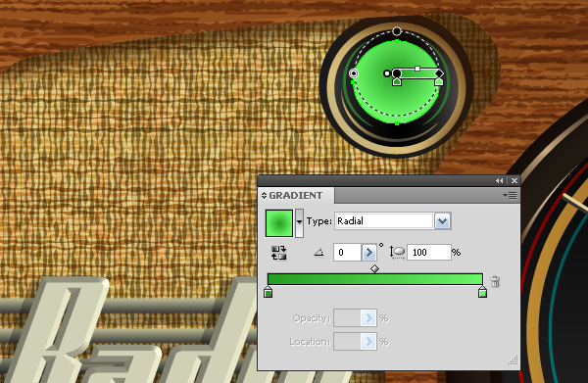
Task: Click the gradient angle icon
Action: (319, 253)
